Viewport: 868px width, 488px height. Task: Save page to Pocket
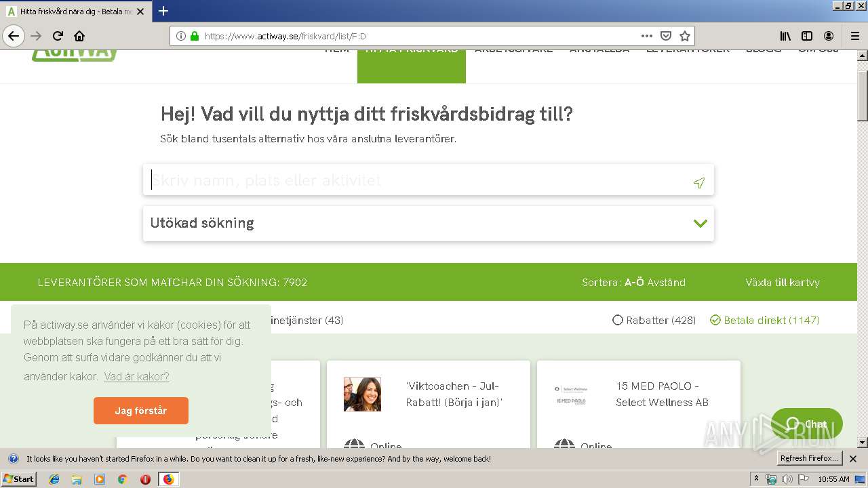pyautogui.click(x=666, y=36)
